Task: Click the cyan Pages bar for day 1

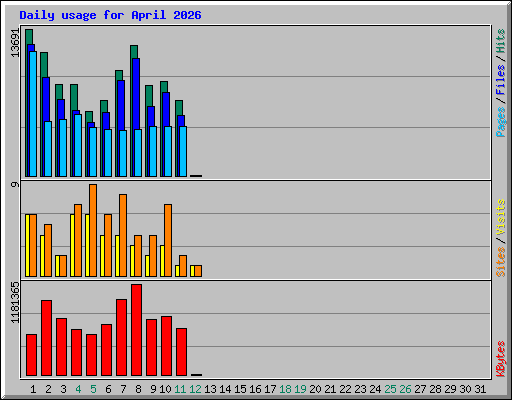Action: (x=33, y=114)
